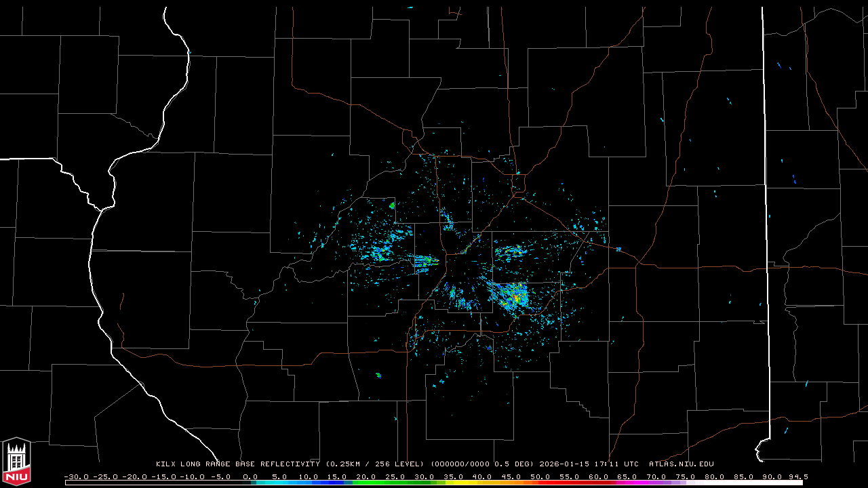Click the 0.0 scale label
Image resolution: width=868 pixels, height=488 pixels.
coord(250,476)
